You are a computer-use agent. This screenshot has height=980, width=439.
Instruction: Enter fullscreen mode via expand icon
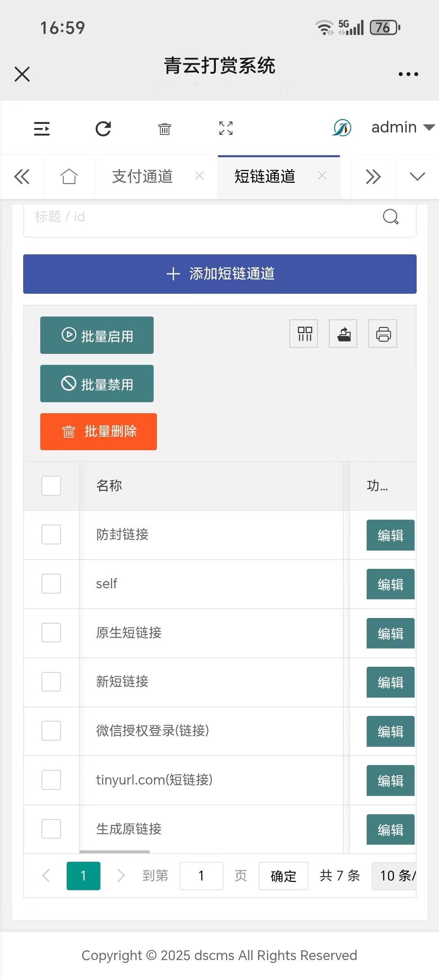226,128
